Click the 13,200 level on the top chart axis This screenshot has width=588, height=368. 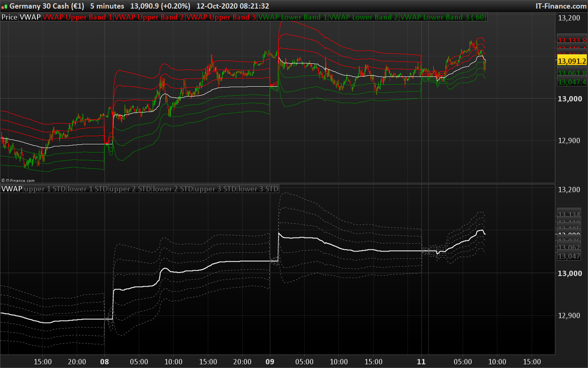coord(569,18)
